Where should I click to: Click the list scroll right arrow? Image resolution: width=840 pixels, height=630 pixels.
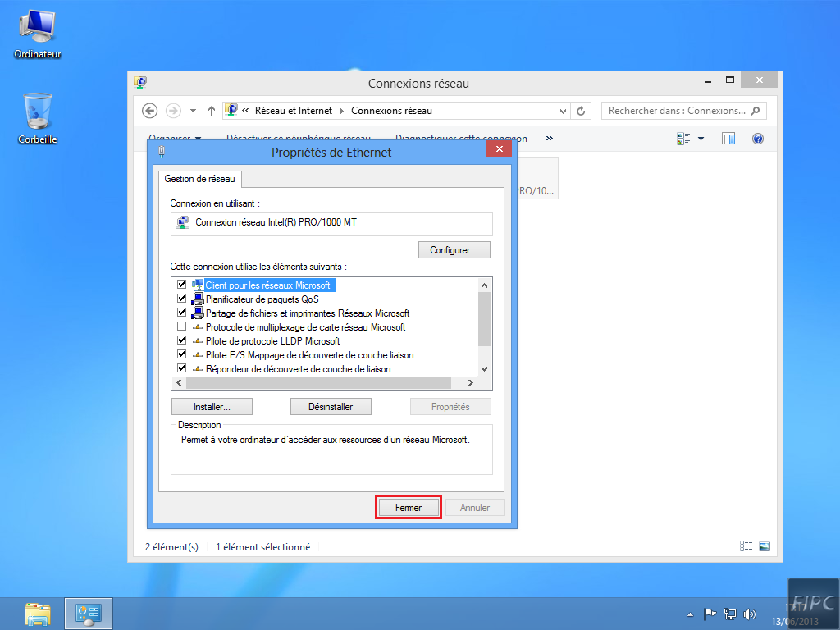click(x=470, y=382)
